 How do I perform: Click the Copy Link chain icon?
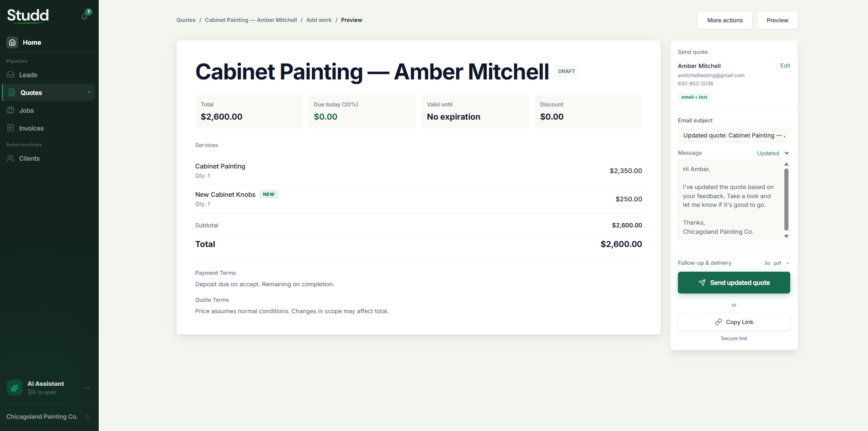coord(719,322)
